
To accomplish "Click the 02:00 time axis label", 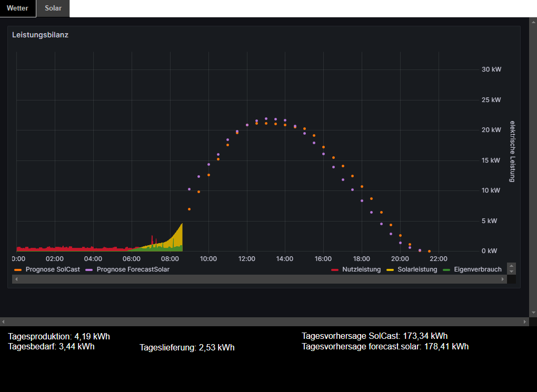I will pyautogui.click(x=55, y=259).
